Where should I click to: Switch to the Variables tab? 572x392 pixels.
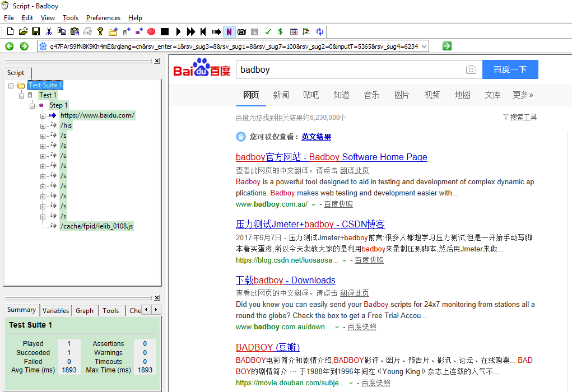point(55,311)
